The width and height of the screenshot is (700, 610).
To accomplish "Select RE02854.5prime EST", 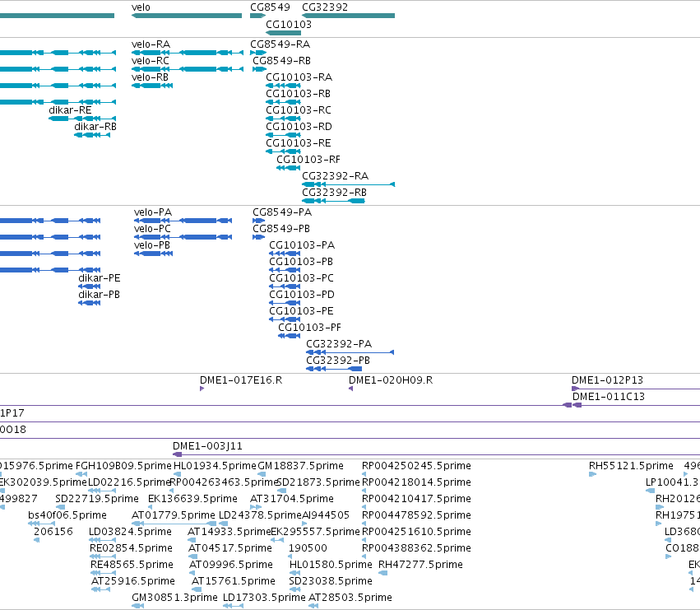I will pos(132,549).
